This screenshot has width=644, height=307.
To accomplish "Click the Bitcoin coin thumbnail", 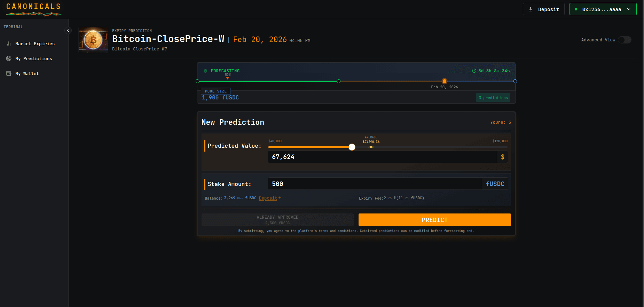I will point(93,40).
